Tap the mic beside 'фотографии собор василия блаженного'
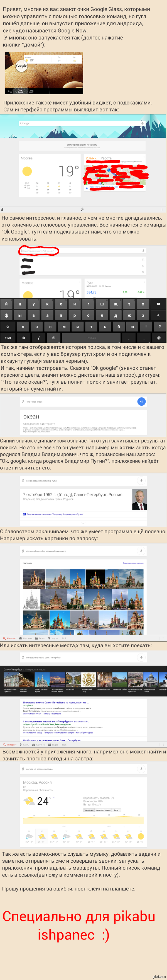Viewport: 167px width, 980px height. pyautogui.click(x=141, y=550)
